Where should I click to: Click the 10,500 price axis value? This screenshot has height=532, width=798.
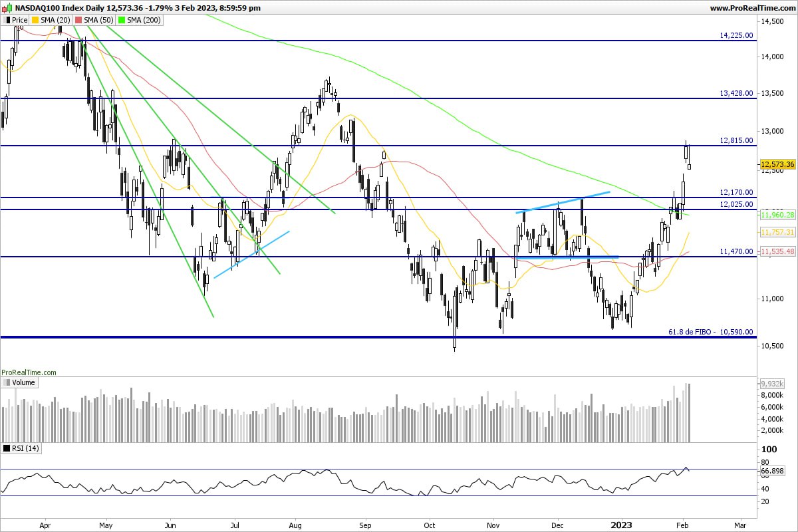[772, 346]
